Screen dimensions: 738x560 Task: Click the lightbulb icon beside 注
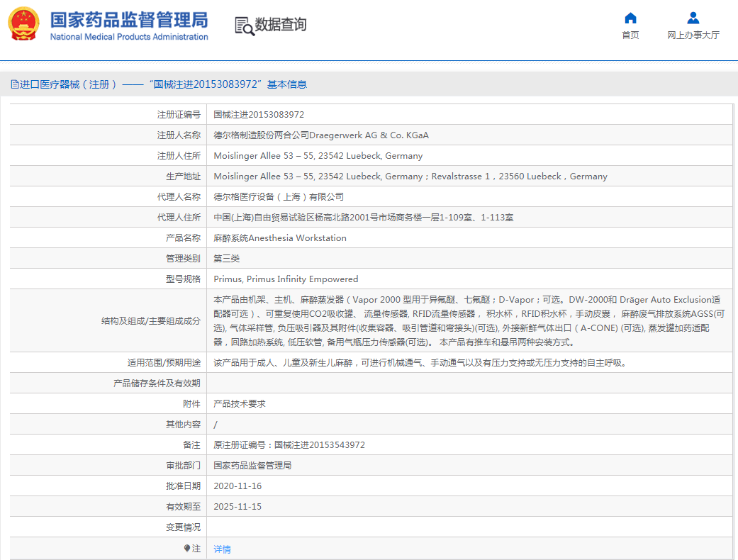(x=187, y=549)
